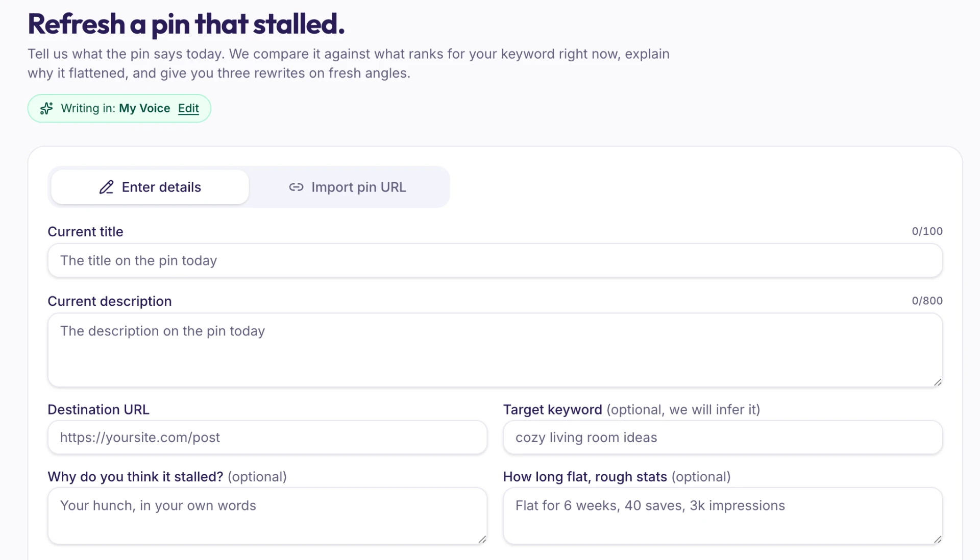Click into the Destination URL field

[x=267, y=437]
